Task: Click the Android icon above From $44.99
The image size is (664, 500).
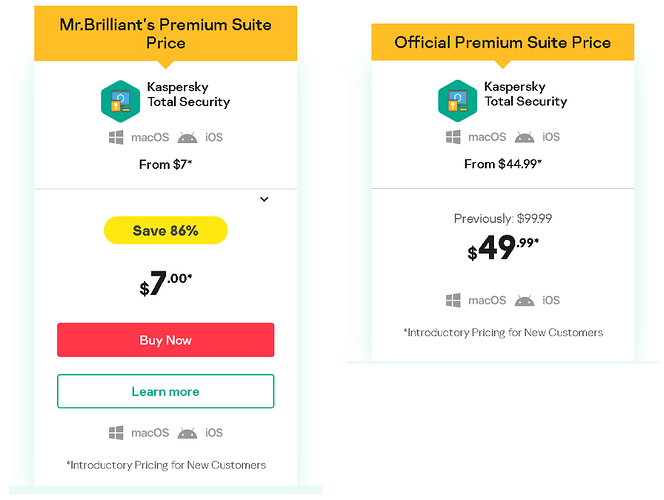Action: [x=524, y=137]
